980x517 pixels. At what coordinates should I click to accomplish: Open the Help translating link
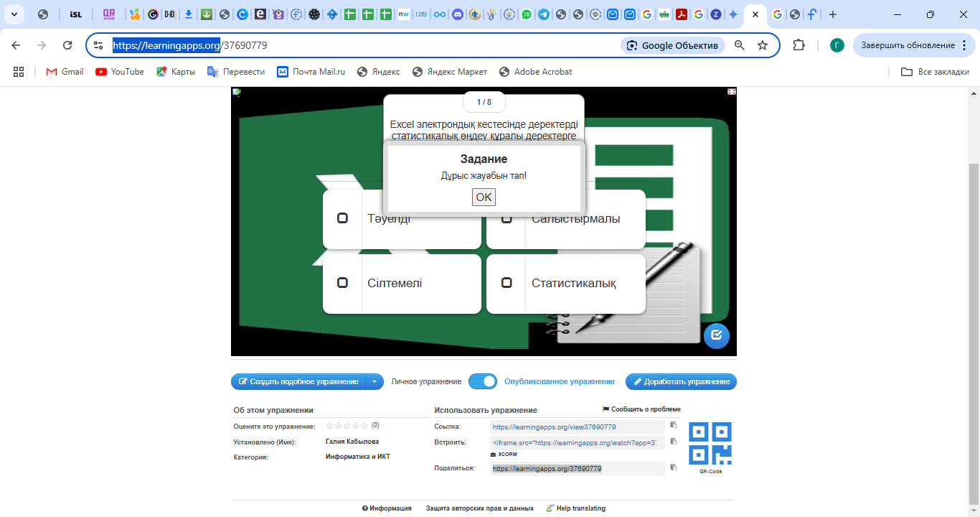click(x=575, y=508)
